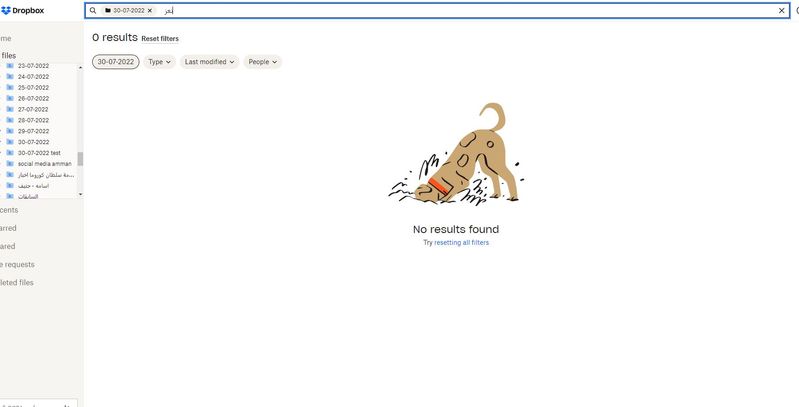This screenshot has width=799, height=407.
Task: Open the Type filter dropdown
Action: [159, 62]
